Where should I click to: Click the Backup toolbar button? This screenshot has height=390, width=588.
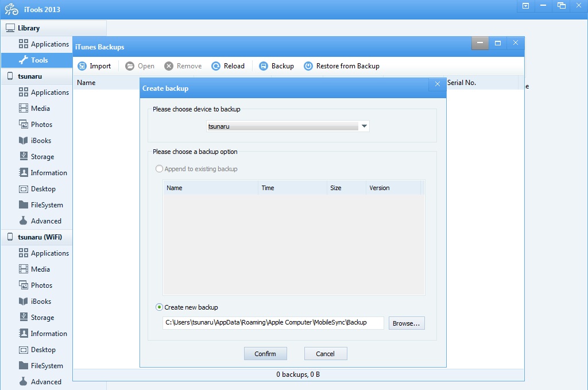[x=277, y=66]
